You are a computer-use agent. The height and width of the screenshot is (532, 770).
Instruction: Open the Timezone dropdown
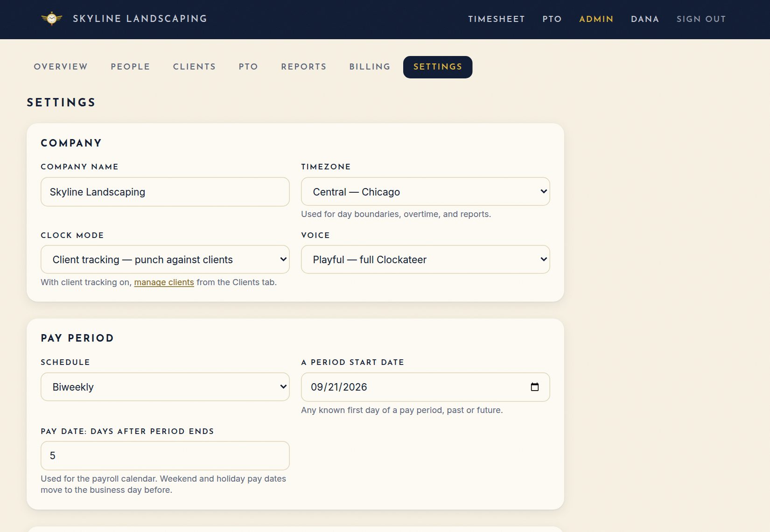click(425, 192)
